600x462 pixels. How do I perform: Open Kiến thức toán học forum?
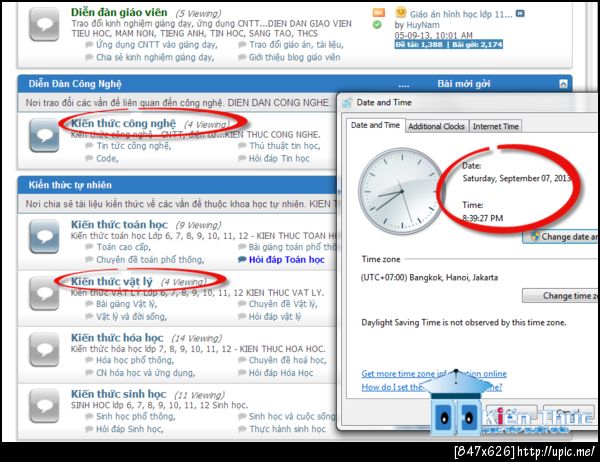click(119, 224)
